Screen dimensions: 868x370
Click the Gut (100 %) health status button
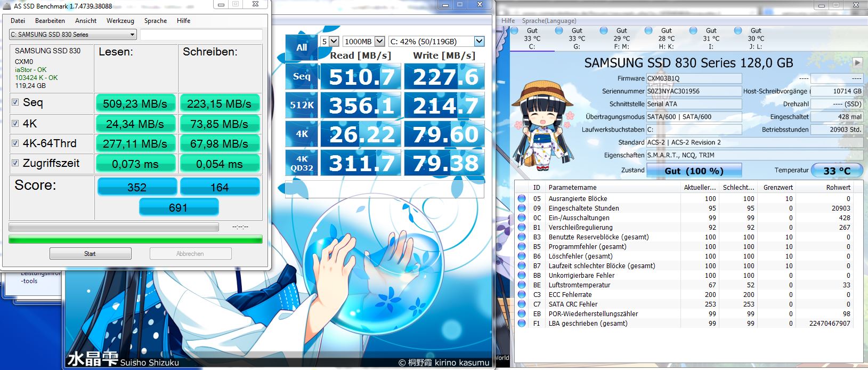[694, 171]
